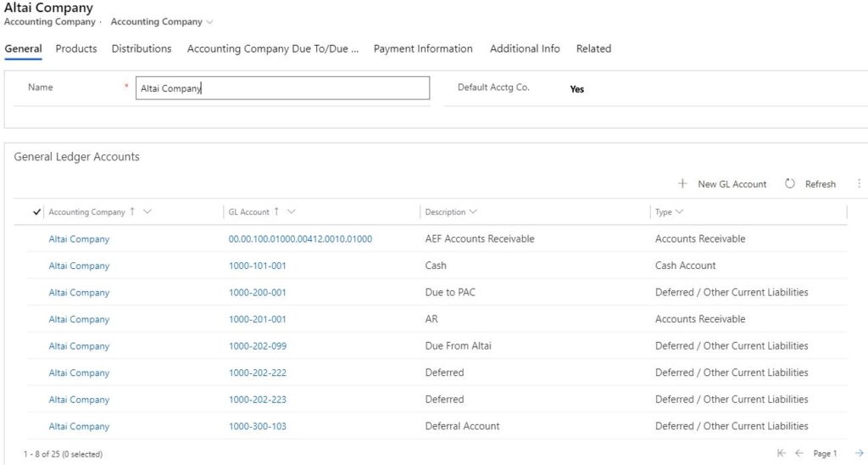
Task: Open GL account 1000-101-001 link
Action: pyautogui.click(x=258, y=266)
